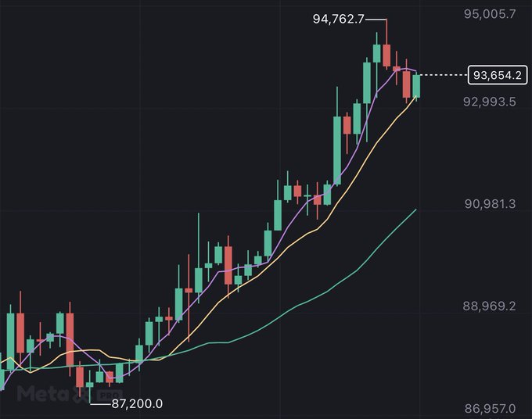Click the 95,005.7 price axis label
Screen dimensions: 532x419
[490, 14]
